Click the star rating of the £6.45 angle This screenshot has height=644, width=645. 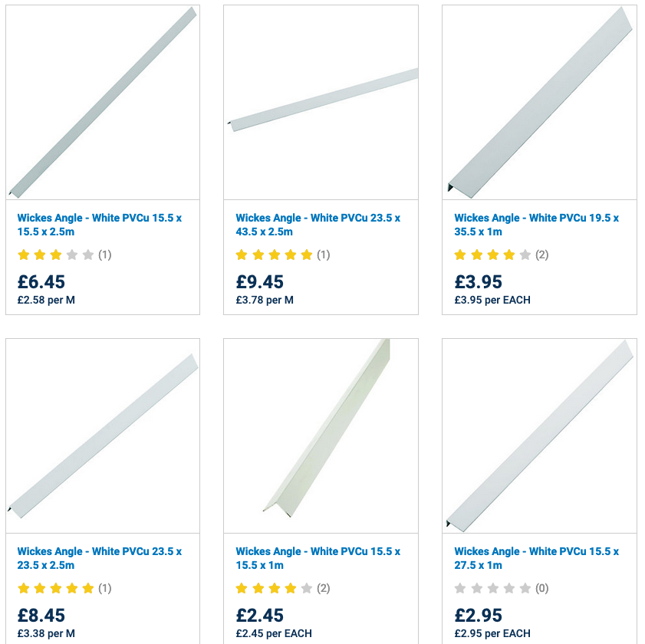coord(55,255)
